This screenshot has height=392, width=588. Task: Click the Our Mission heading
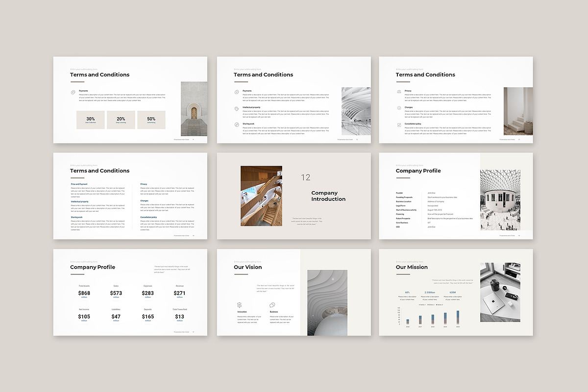[412, 267]
